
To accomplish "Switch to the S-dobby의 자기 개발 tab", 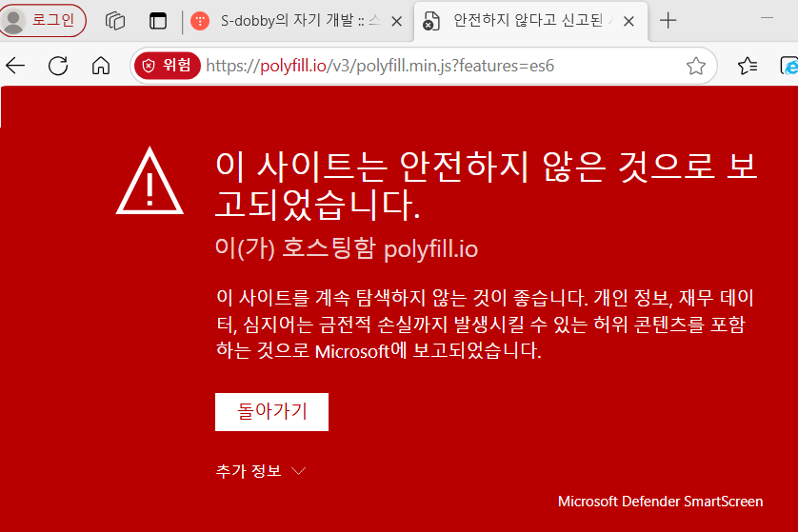I will pyautogui.click(x=300, y=21).
